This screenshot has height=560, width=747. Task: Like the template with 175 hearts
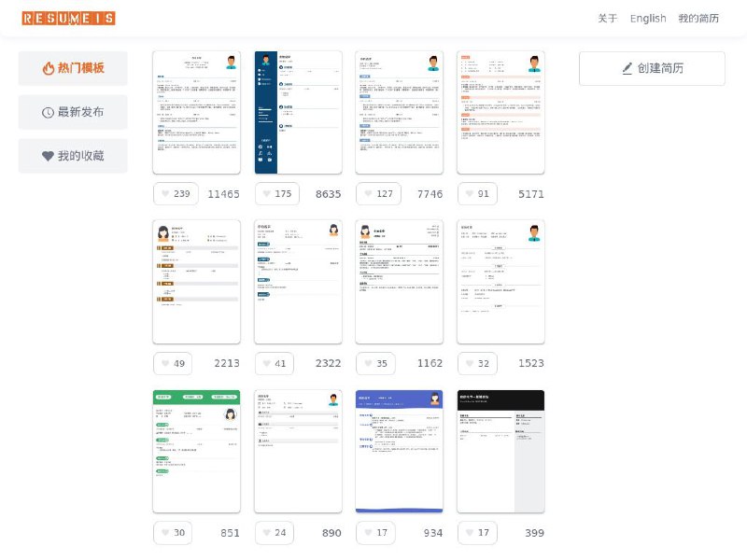(x=276, y=194)
